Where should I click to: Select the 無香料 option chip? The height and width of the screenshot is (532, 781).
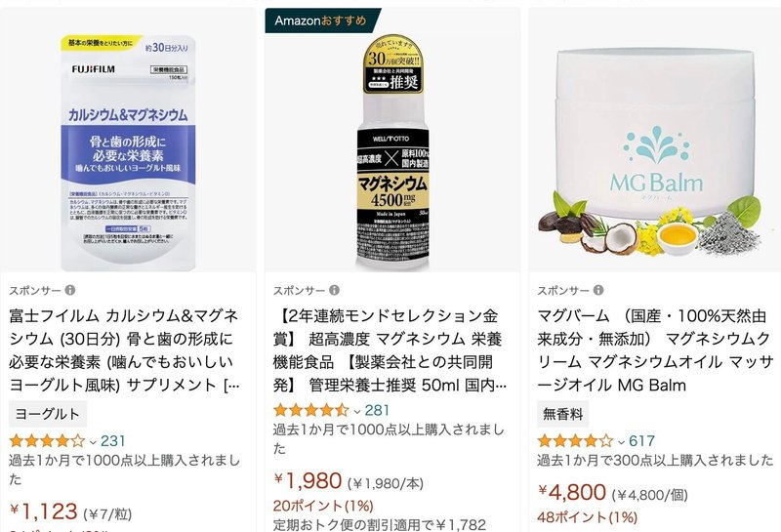point(562,414)
